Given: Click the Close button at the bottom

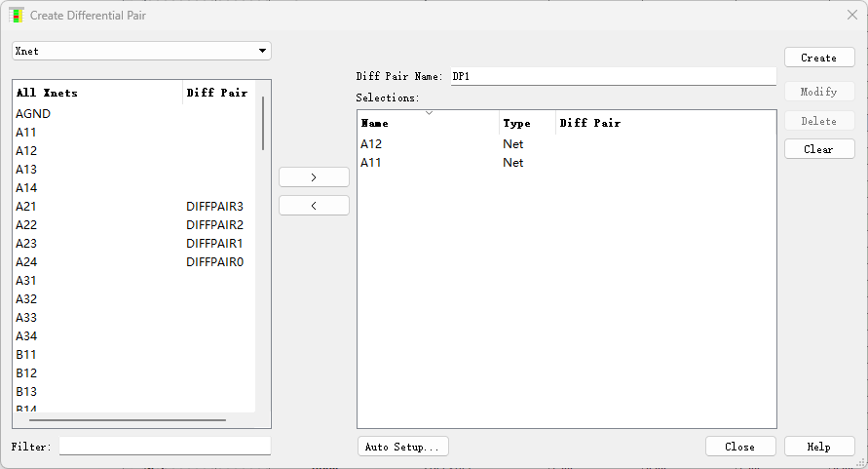Looking at the screenshot, I should [x=740, y=447].
